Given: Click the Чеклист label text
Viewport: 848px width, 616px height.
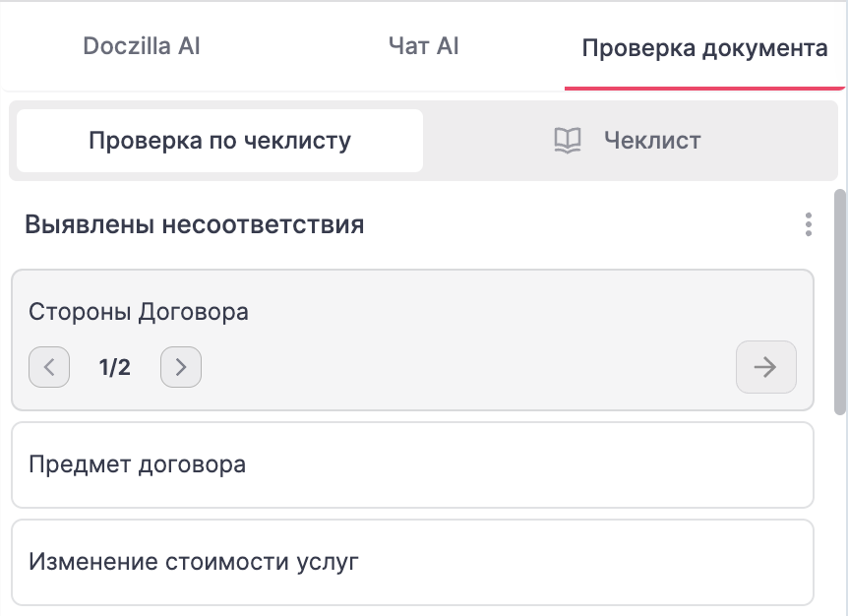Looking at the screenshot, I should [652, 141].
